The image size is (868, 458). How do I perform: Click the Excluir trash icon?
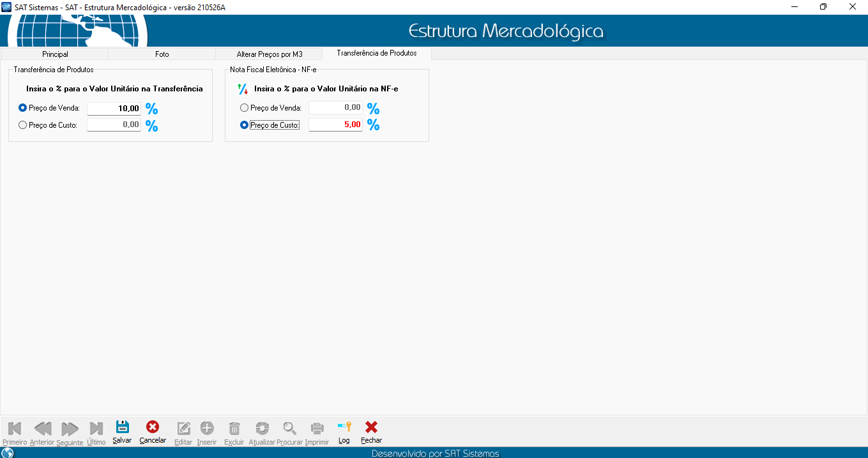pyautogui.click(x=234, y=428)
